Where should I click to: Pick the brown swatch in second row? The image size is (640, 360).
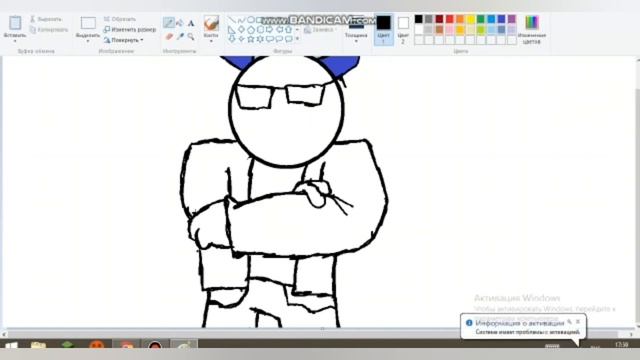tap(439, 29)
